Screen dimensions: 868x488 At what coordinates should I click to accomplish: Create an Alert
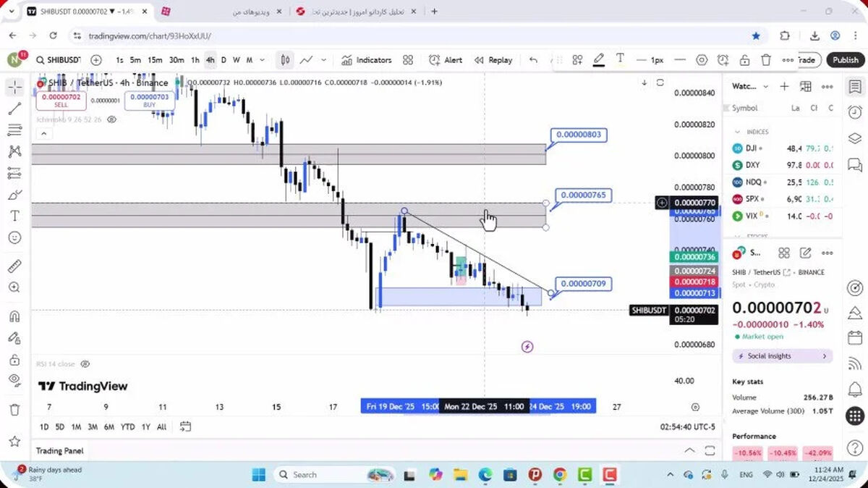tap(446, 60)
